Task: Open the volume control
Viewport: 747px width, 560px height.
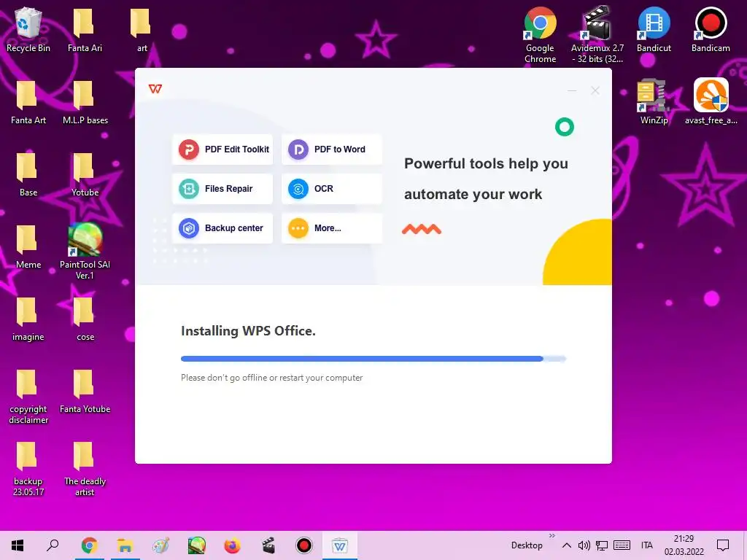Action: [x=584, y=545]
